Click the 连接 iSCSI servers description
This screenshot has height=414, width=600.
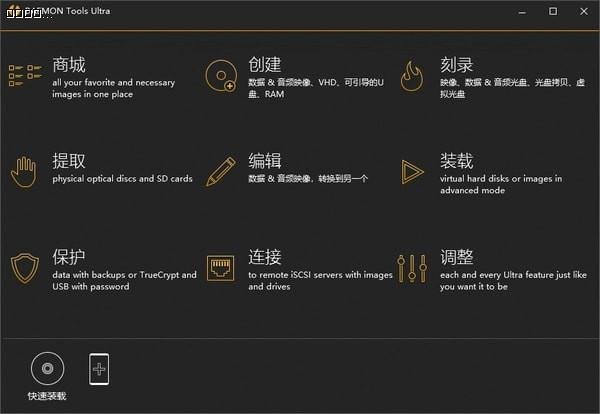tap(320, 280)
